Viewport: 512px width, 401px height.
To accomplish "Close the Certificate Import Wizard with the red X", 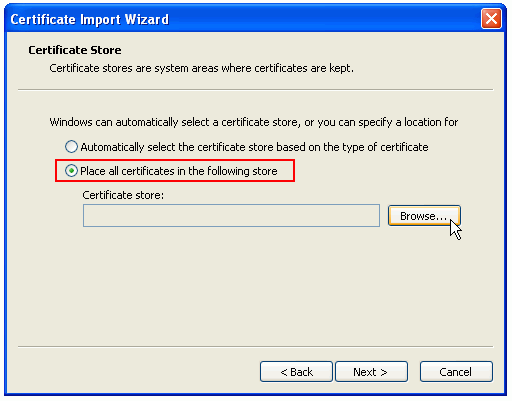I will 491,19.
